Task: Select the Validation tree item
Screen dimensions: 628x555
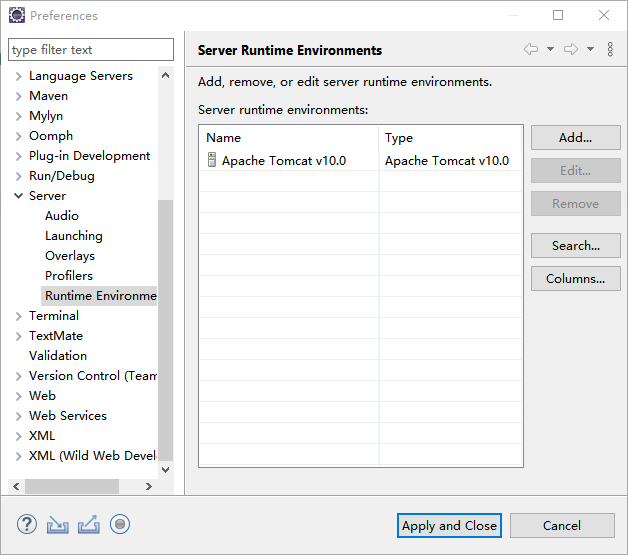Action: click(58, 356)
